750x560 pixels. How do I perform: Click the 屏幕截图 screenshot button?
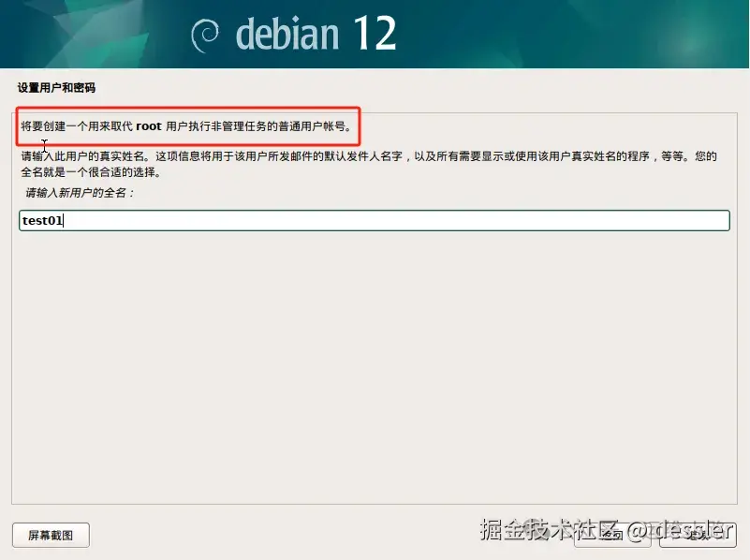[x=51, y=535]
